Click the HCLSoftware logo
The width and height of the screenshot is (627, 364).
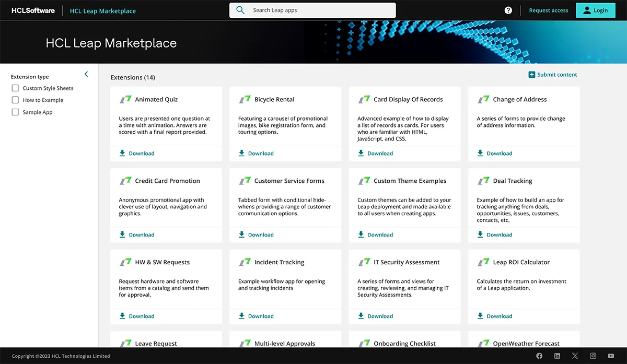click(32, 9)
